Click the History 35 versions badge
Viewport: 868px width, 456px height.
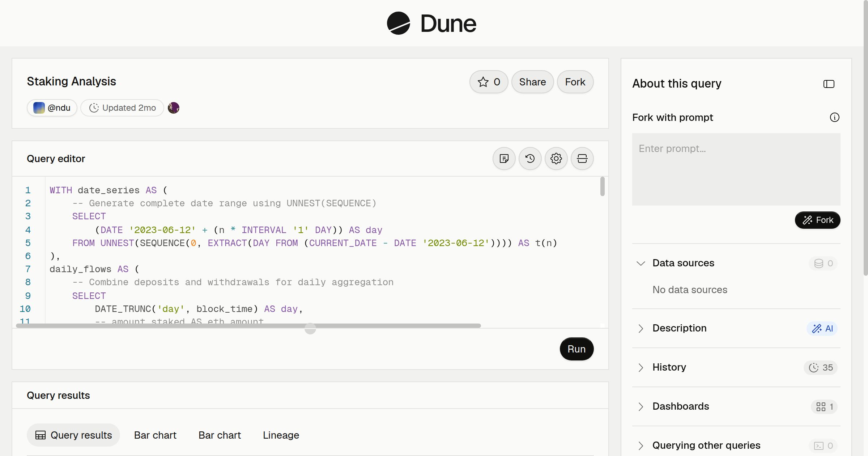tap(821, 367)
